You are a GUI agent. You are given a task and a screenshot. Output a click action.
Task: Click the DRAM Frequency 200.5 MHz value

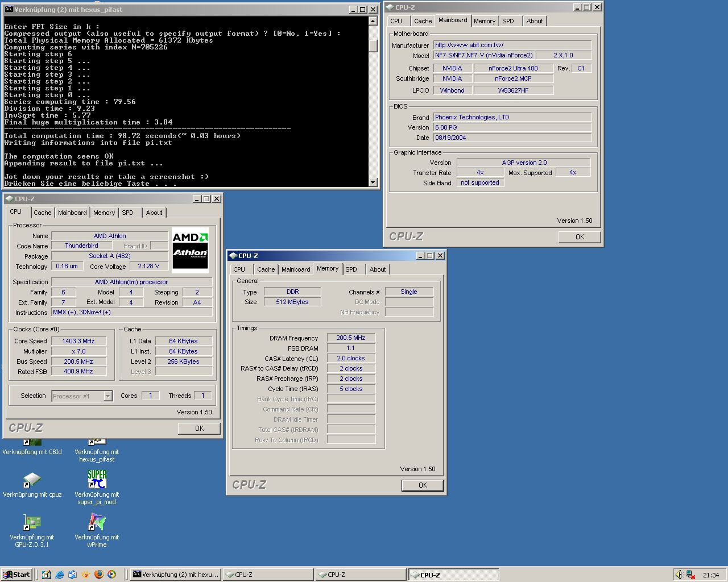click(351, 338)
